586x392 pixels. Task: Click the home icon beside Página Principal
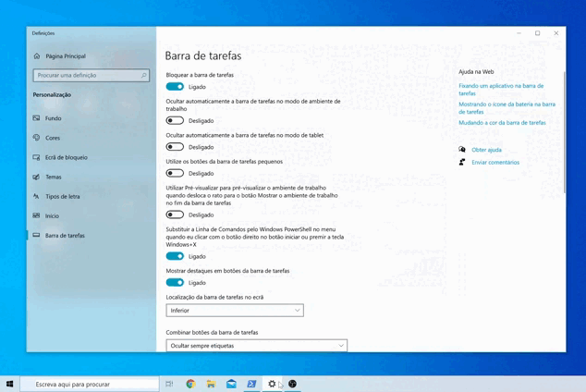[37, 56]
